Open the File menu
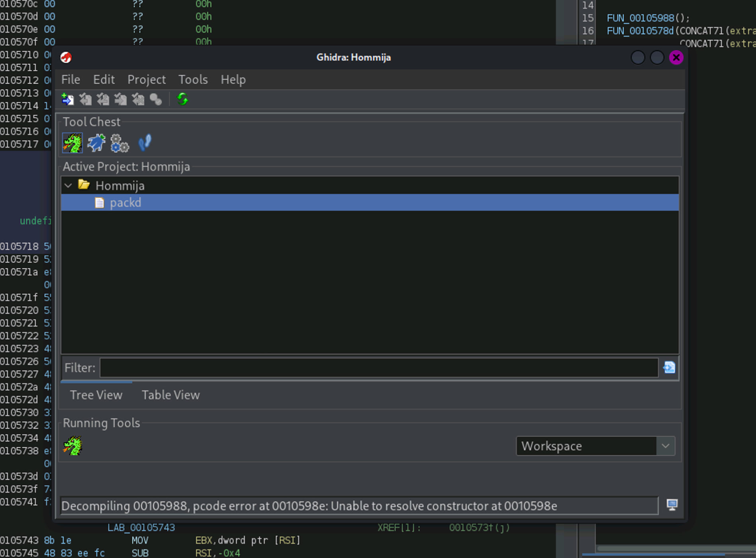Viewport: 756px width, 558px height. point(71,80)
